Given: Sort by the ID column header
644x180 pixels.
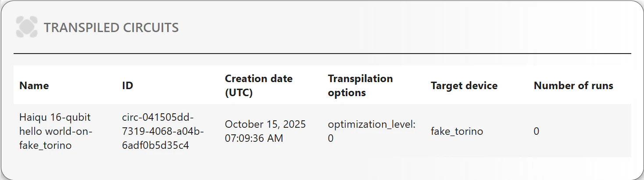Looking at the screenshot, I should pos(128,86).
